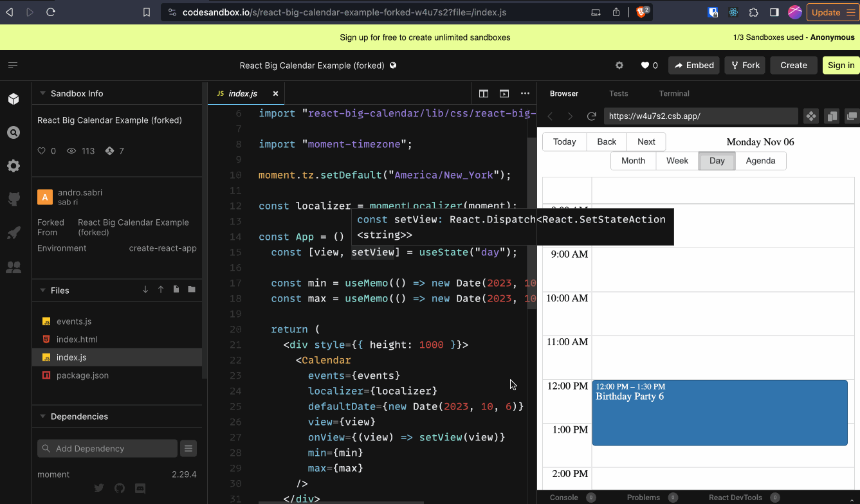Open sandbox Configuration settings in sidebar
Viewport: 860px width, 504px height.
[13, 166]
